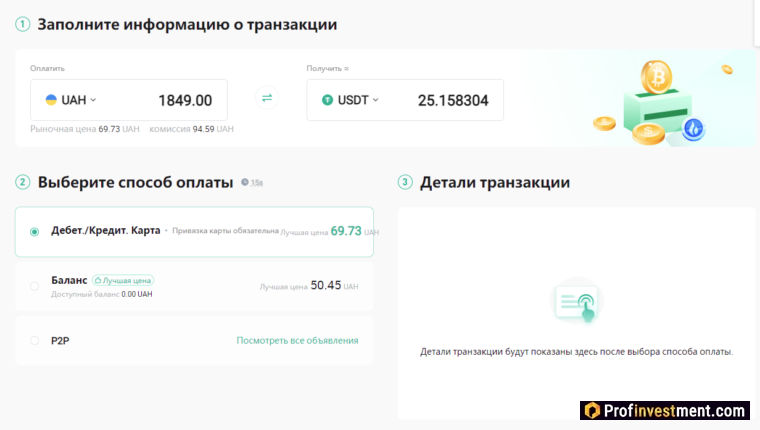The width and height of the screenshot is (760, 430).
Task: Click the tap-card illustration in transaction details
Action: click(576, 301)
